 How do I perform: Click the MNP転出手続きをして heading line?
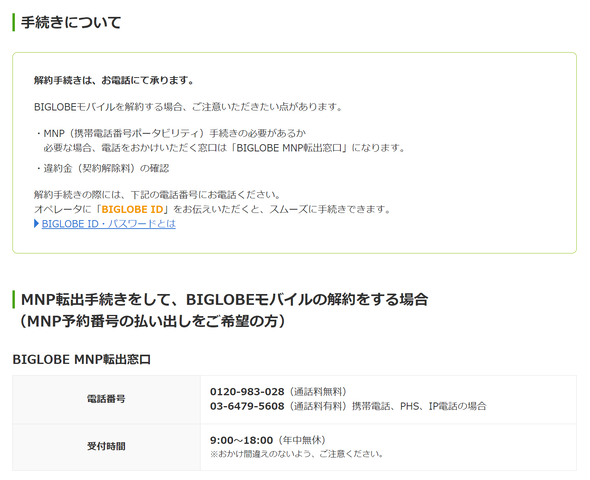225,299
